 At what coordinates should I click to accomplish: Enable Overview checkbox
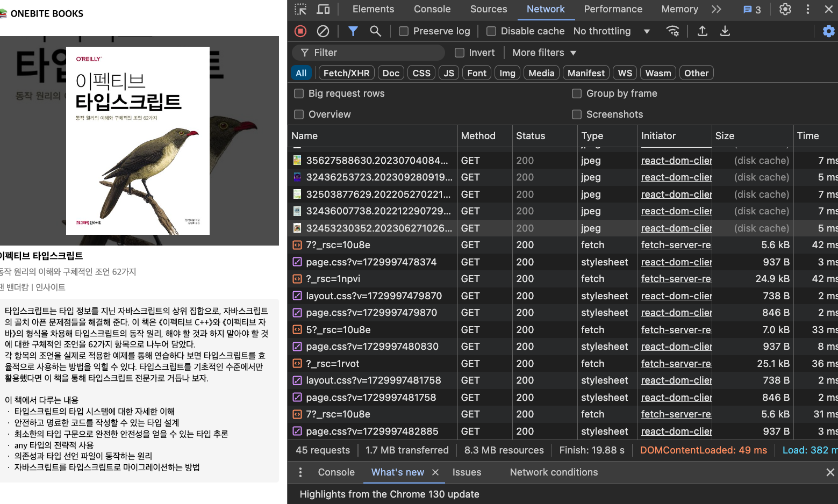point(299,114)
